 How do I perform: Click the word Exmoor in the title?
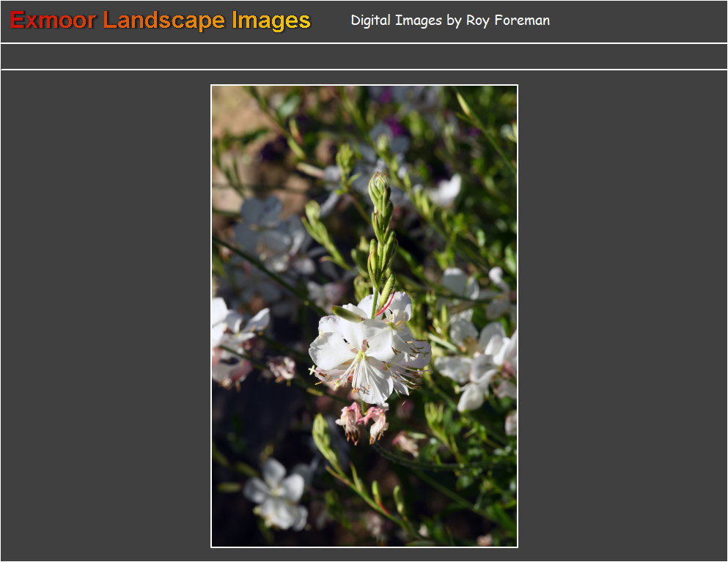coord(53,21)
